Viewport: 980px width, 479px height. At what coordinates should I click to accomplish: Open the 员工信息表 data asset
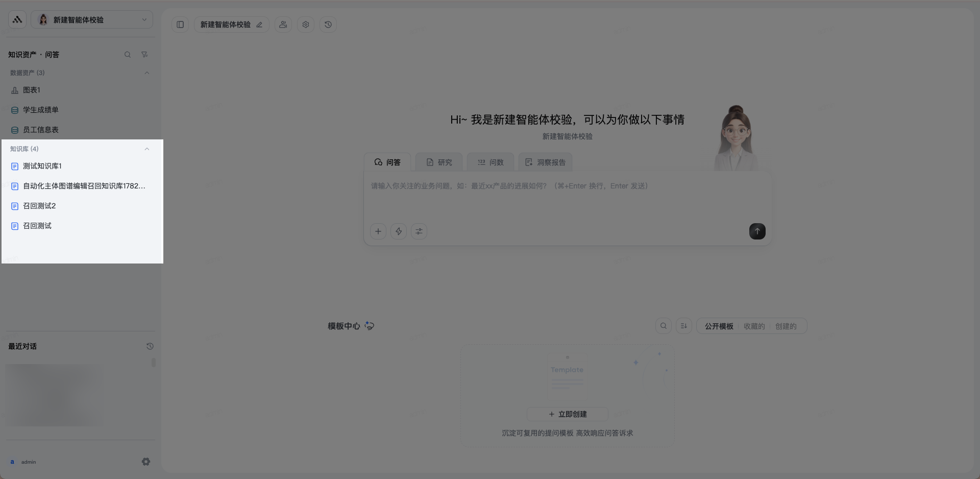[x=82, y=130]
